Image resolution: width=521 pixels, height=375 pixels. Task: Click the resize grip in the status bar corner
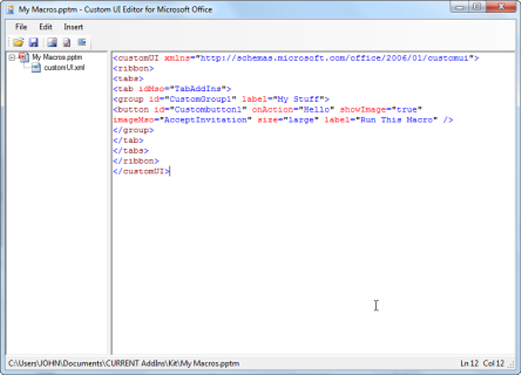point(511,364)
